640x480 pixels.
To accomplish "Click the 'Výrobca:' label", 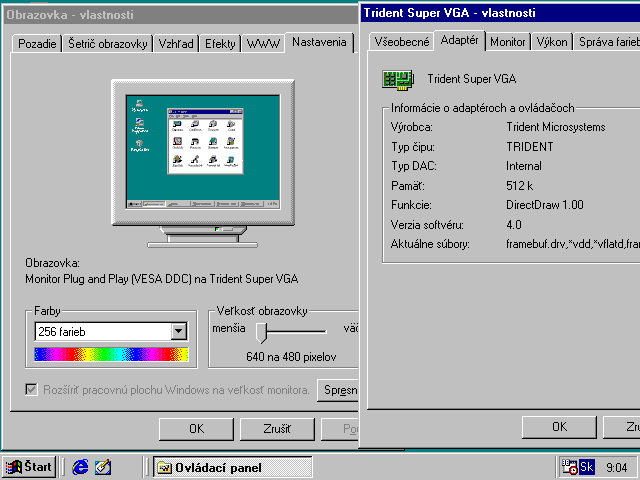I will pyautogui.click(x=411, y=127).
